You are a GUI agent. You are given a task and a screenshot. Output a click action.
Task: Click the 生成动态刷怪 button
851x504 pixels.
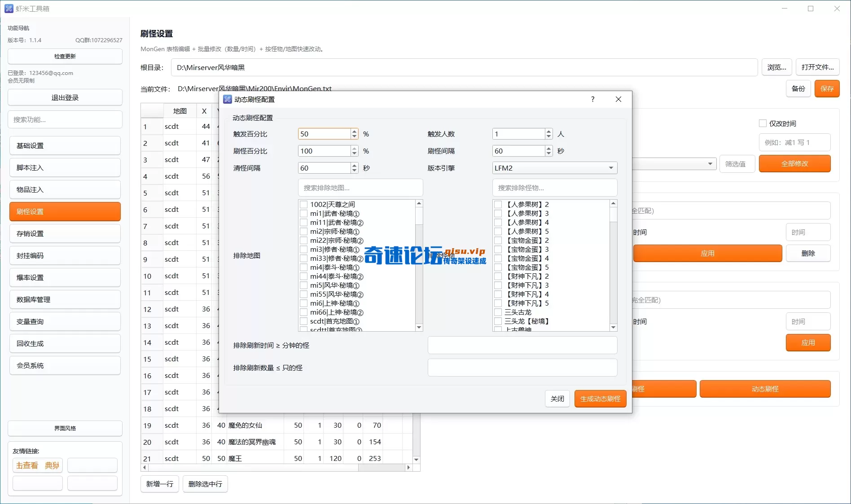[600, 399]
